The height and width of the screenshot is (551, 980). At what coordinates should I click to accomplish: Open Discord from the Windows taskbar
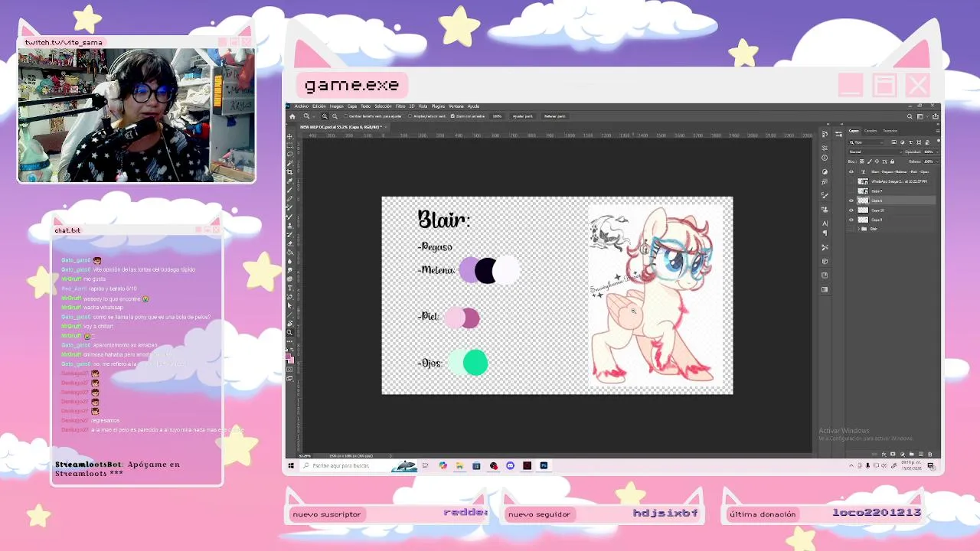pos(510,465)
